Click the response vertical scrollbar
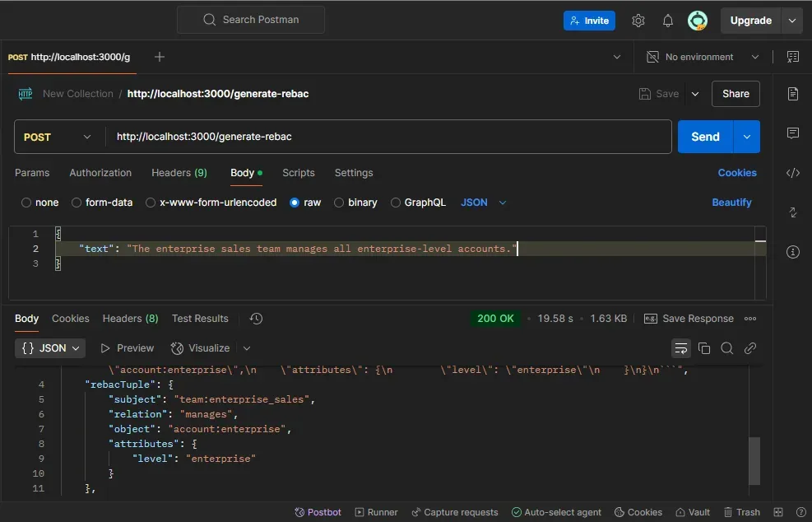Viewport: 812px width, 522px height. pos(754,459)
